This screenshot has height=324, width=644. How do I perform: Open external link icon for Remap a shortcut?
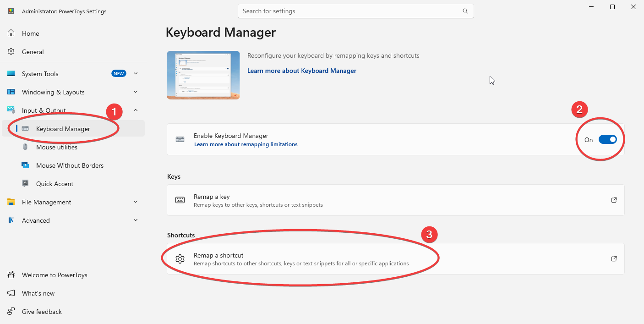(614, 259)
